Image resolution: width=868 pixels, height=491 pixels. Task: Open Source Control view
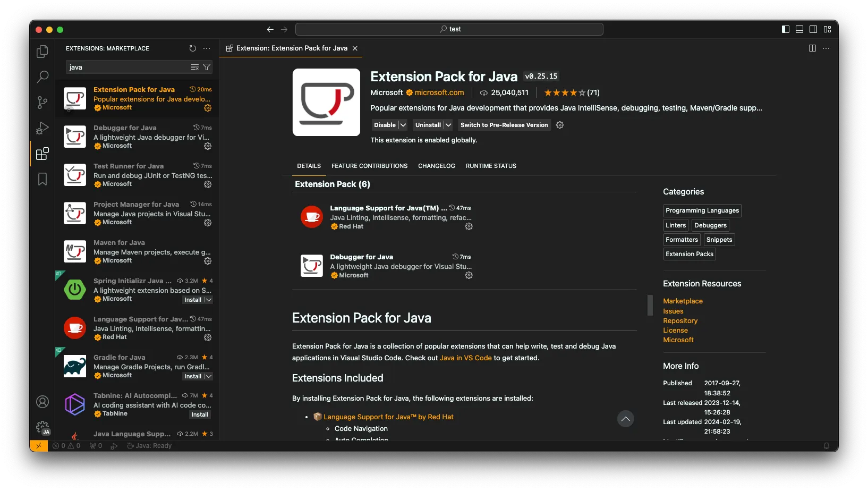coord(42,103)
